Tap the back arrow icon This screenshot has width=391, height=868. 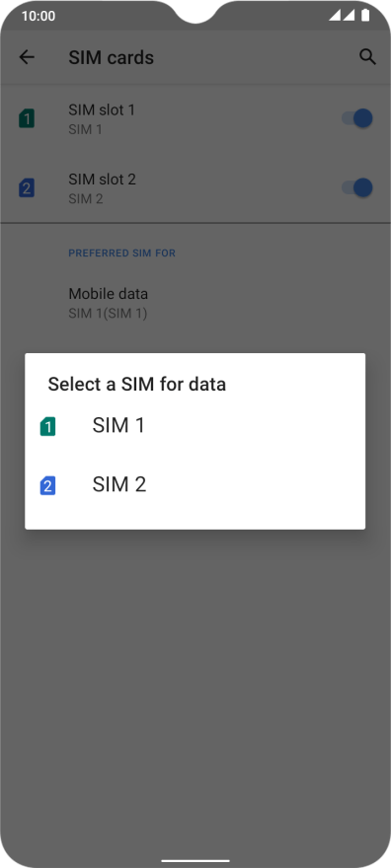click(27, 57)
